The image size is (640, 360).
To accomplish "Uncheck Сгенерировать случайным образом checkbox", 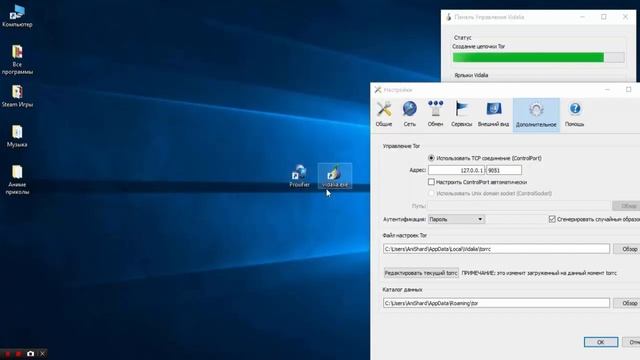I will [x=552, y=219].
